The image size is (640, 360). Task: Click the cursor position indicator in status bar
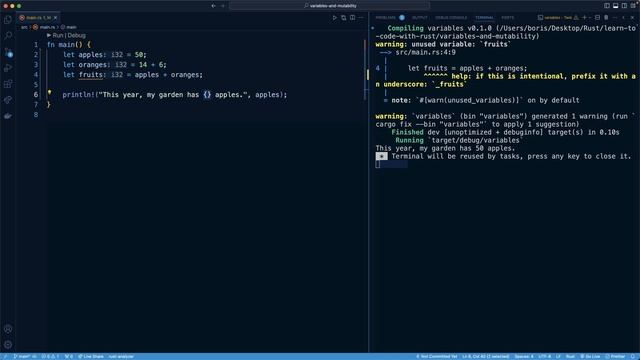point(486,356)
